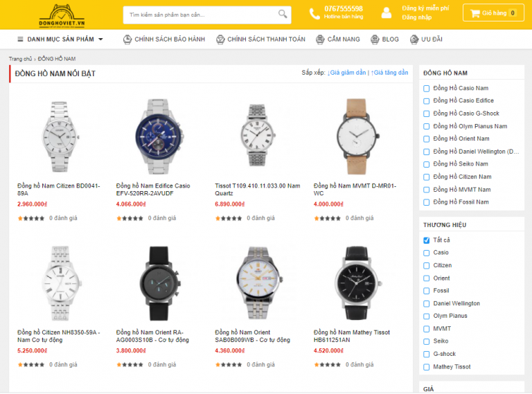Check the Daniel Wellington brand checkbox
The width and height of the screenshot is (532, 394).
point(427,304)
